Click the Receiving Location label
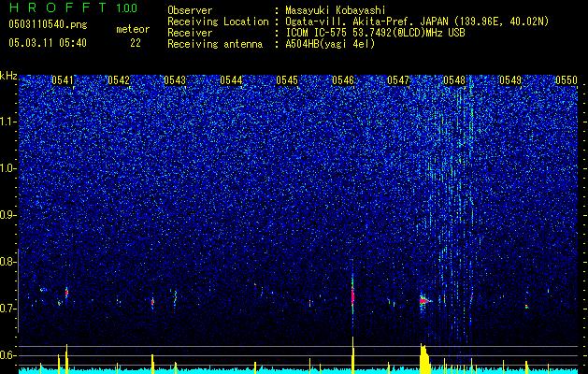588x374 pixels. tap(218, 22)
